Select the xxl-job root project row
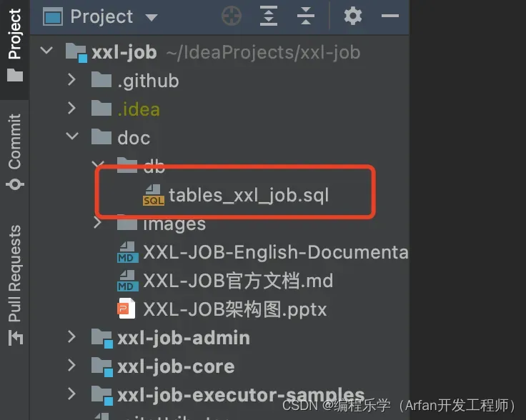The image size is (526, 420). pyautogui.click(x=219, y=52)
